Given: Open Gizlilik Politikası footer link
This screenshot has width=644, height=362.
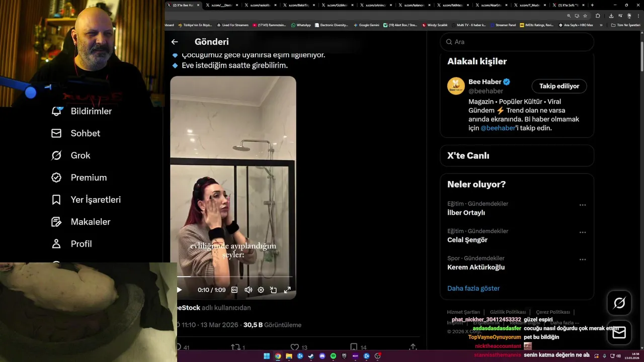Looking at the screenshot, I should [x=508, y=312].
